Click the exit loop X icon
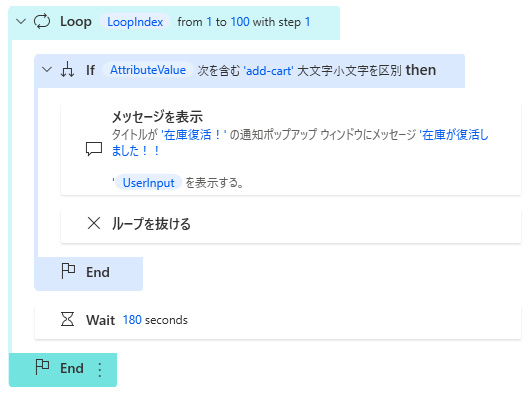Screen dimensions: 531x396 point(94,223)
